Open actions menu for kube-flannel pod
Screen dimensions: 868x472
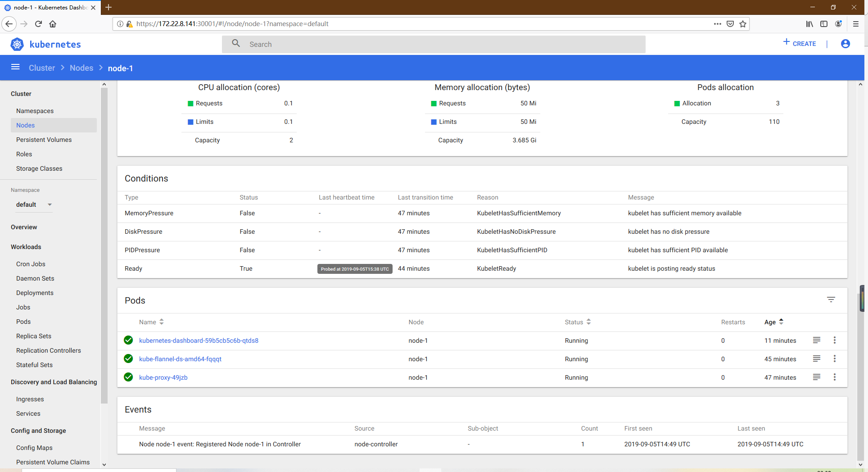click(x=834, y=359)
